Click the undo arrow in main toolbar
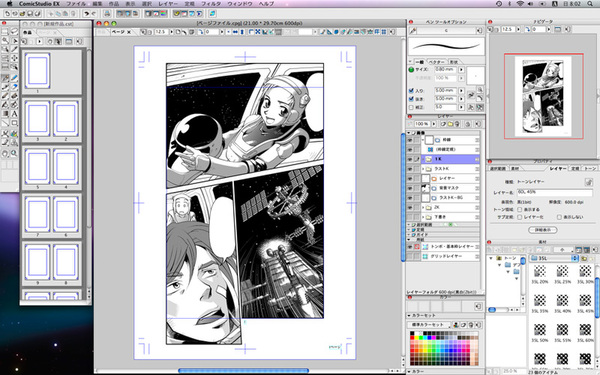The image size is (600, 375). (x=87, y=13)
